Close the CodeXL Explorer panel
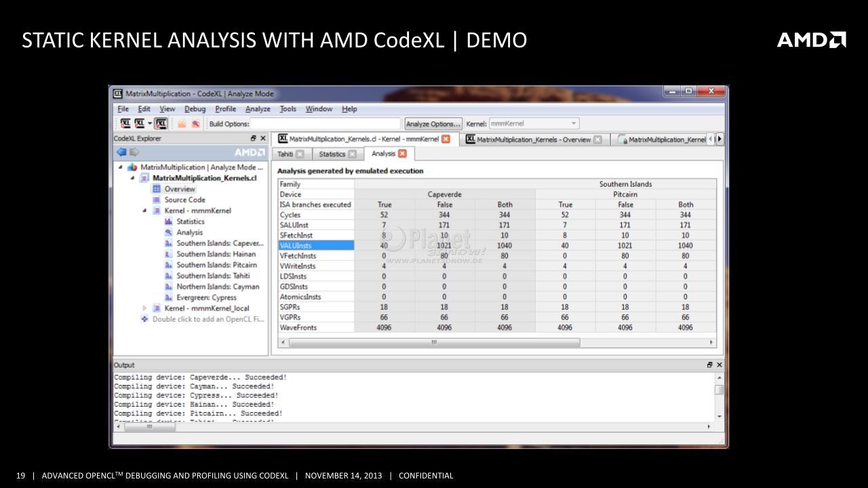 point(263,138)
